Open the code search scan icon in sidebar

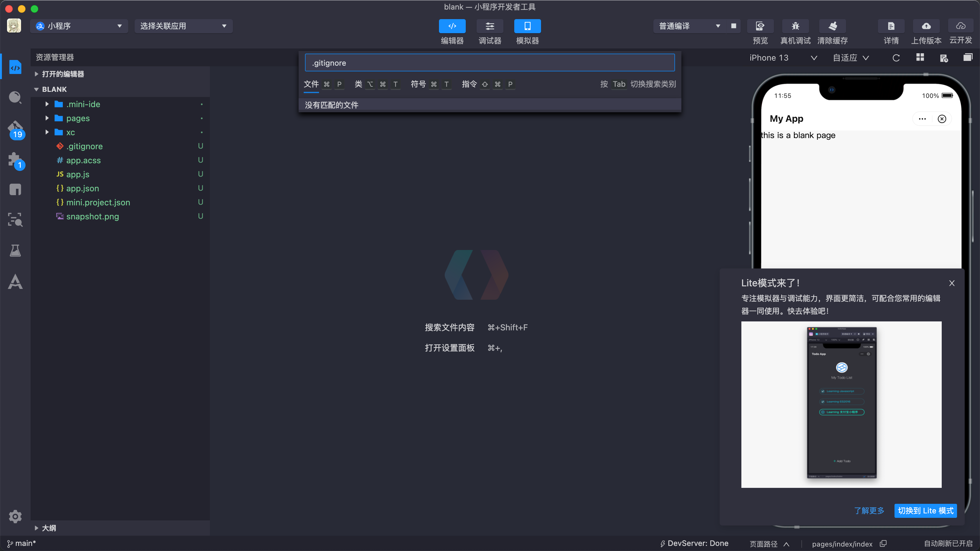pos(15,219)
